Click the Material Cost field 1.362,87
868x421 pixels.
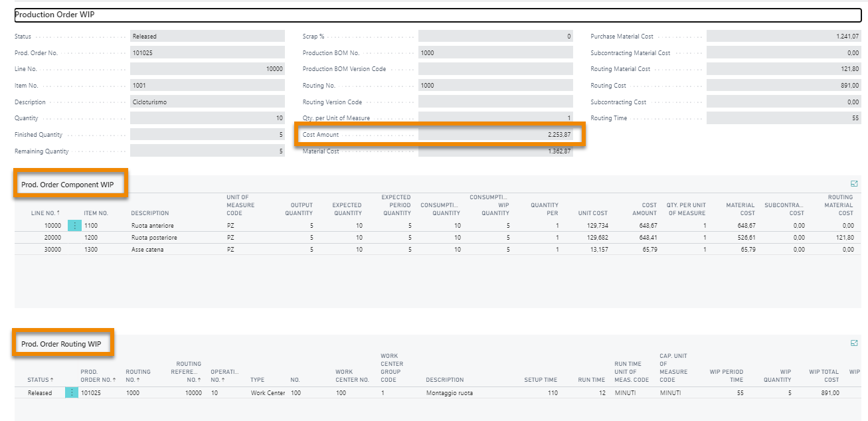point(495,151)
